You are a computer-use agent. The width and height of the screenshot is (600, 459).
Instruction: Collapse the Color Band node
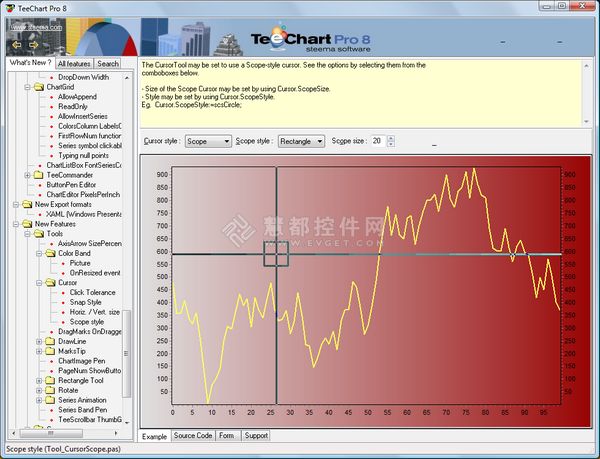click(39, 254)
